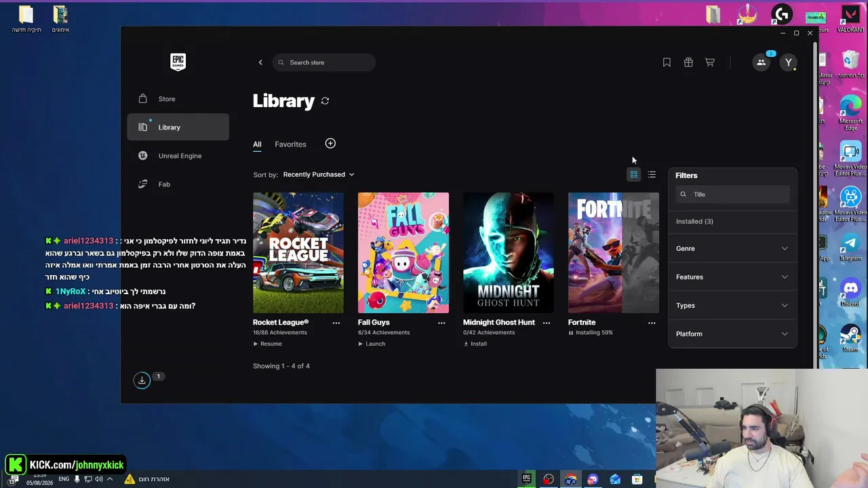The width and height of the screenshot is (868, 488).
Task: Click the Title filter input
Action: [x=732, y=195]
